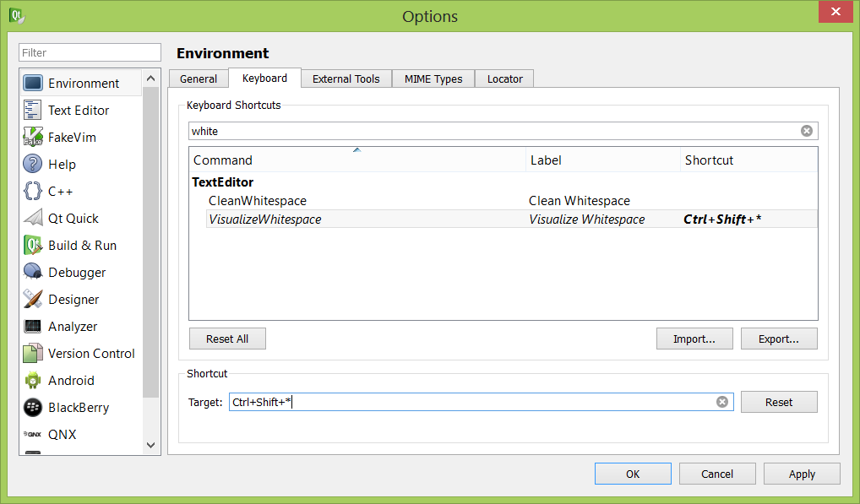
Task: Open the External Tools tab
Action: pyautogui.click(x=346, y=79)
